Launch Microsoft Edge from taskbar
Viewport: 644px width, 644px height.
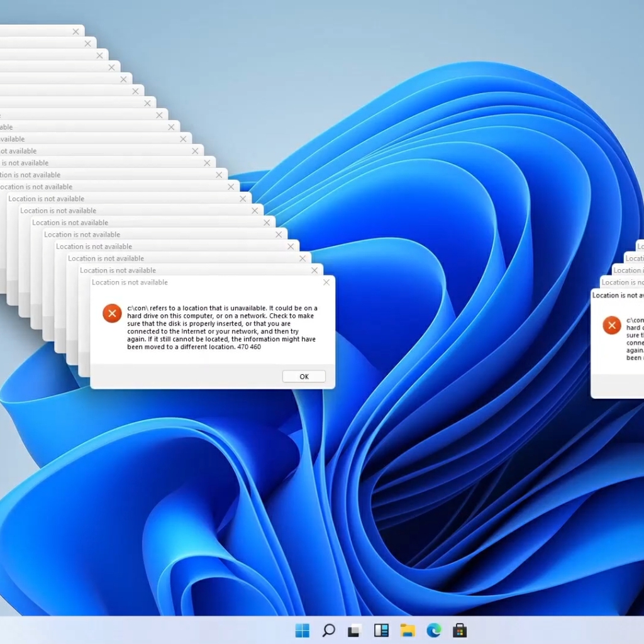434,630
